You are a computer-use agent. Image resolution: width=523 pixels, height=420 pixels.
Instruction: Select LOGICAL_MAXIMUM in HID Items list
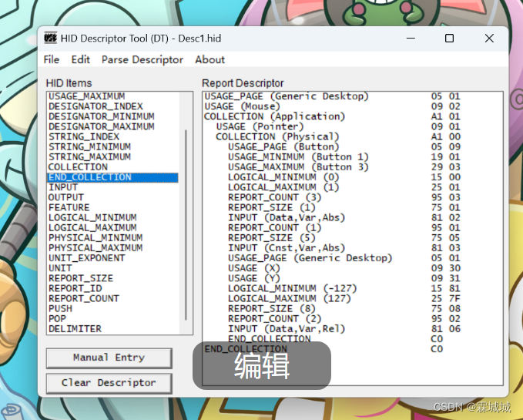point(112,228)
